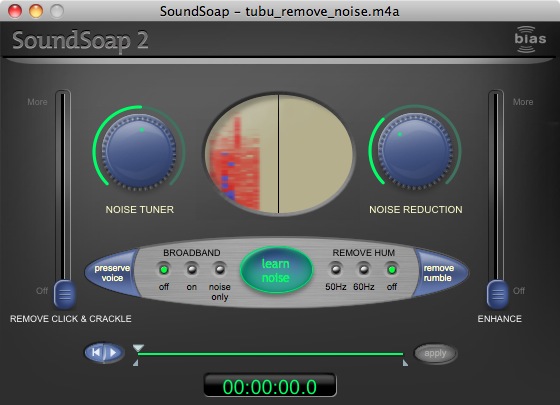Click the Off label beside the Enhance slider
The width and height of the screenshot is (560, 405).
(519, 291)
